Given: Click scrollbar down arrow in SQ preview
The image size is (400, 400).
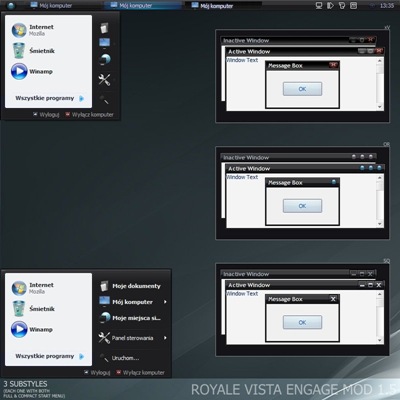Looking at the screenshot, I should tap(379, 340).
